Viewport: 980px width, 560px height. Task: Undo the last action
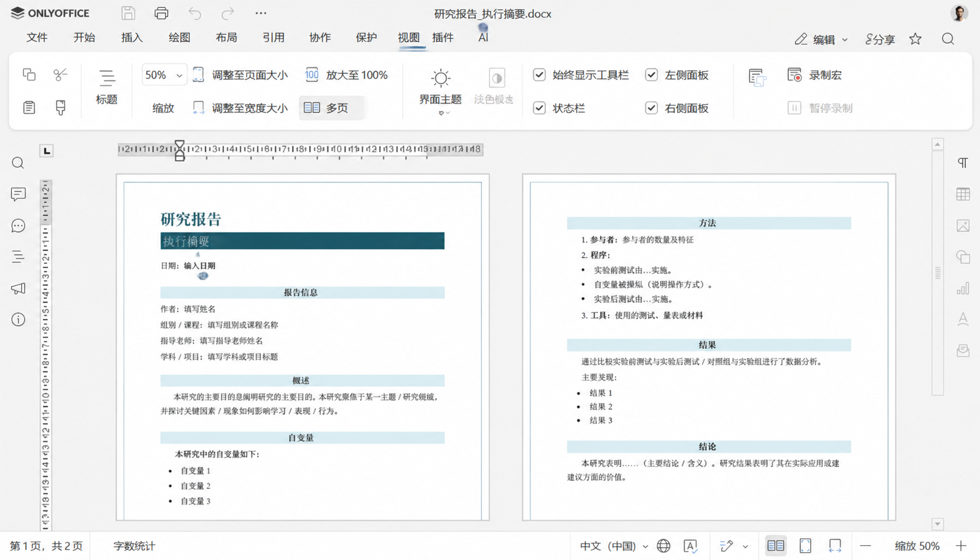(x=195, y=13)
